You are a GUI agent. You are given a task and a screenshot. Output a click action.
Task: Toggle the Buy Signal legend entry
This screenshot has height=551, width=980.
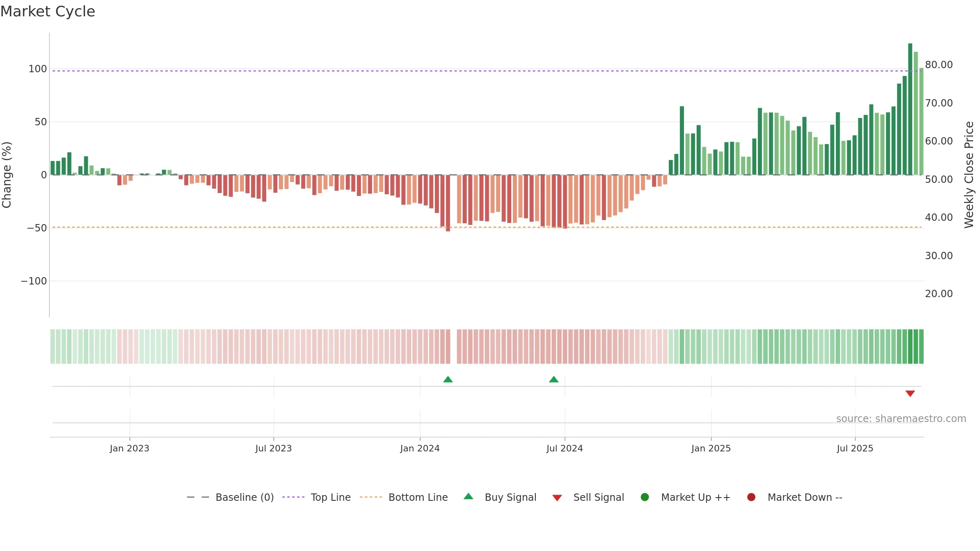500,497
